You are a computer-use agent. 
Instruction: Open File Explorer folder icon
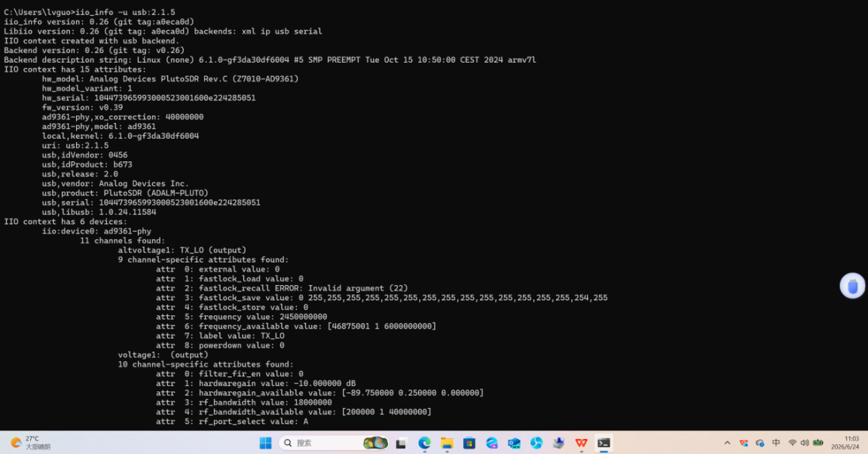click(x=447, y=443)
